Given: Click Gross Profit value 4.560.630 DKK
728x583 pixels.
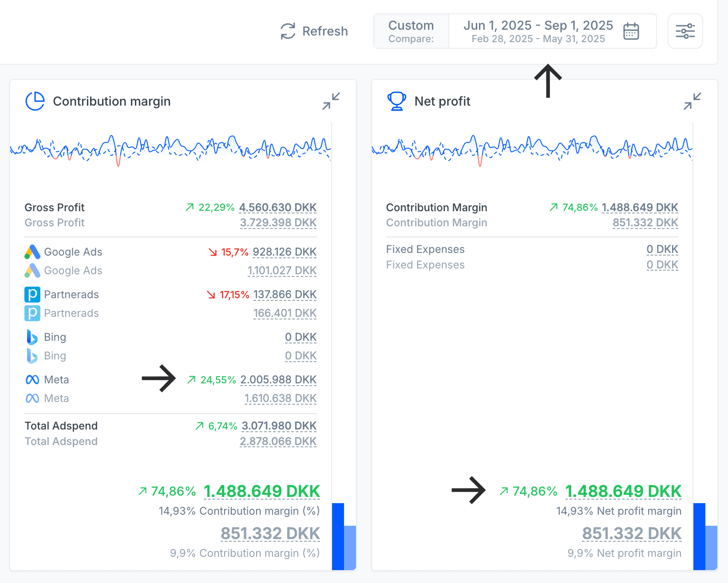Looking at the screenshot, I should pyautogui.click(x=277, y=208).
